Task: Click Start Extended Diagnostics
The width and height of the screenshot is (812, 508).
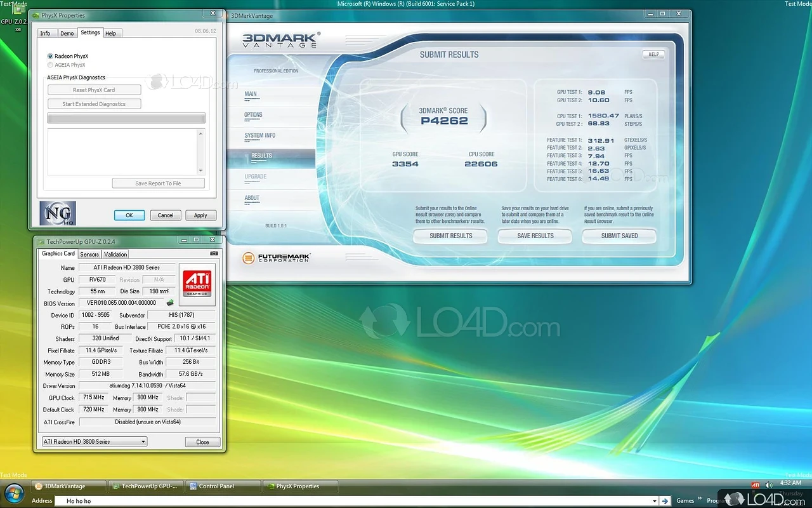Action: [x=94, y=104]
